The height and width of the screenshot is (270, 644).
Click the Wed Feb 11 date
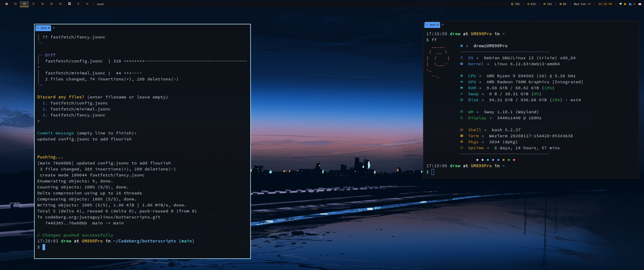pos(582,4)
